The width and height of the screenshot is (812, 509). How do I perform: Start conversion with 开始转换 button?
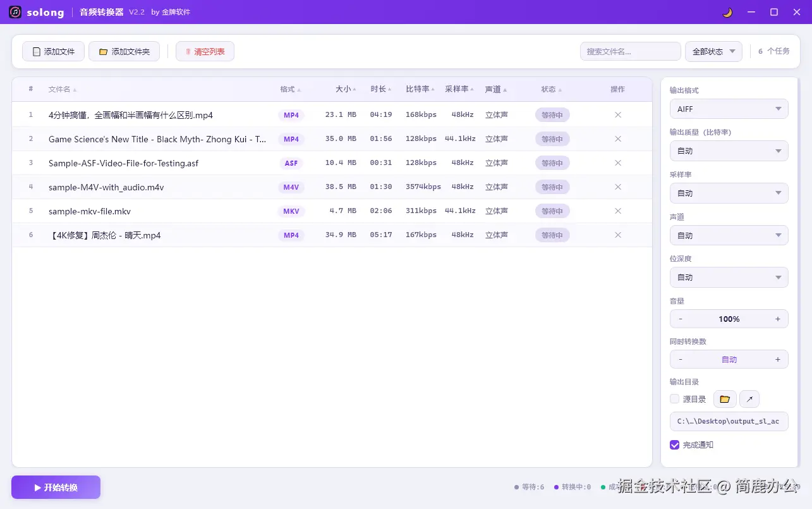click(56, 488)
